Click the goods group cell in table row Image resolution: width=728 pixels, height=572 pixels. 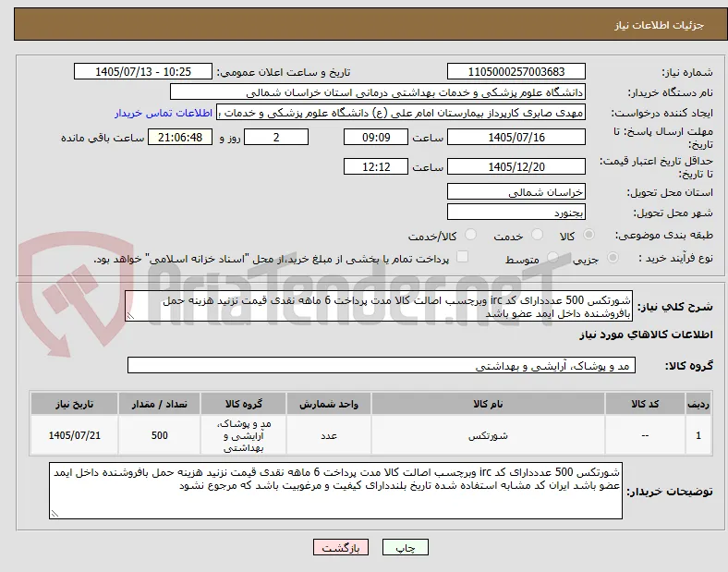(x=243, y=435)
